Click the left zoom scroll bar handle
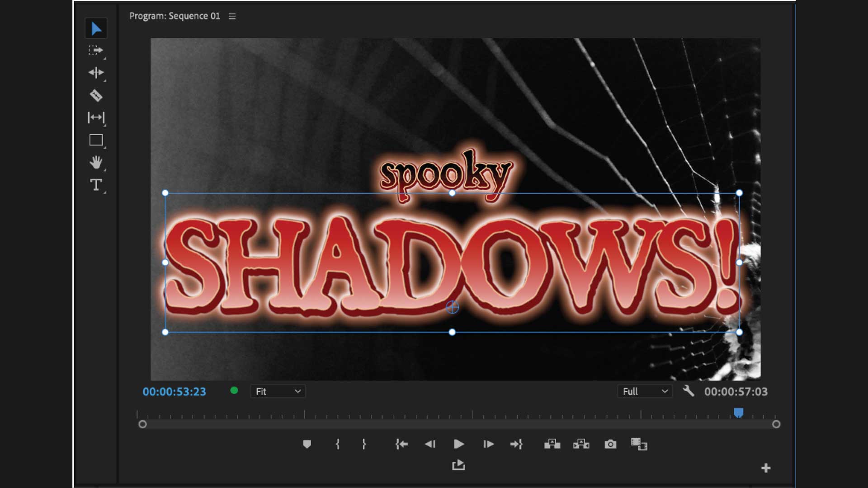Screen dimensions: 868x488 click(x=142, y=424)
